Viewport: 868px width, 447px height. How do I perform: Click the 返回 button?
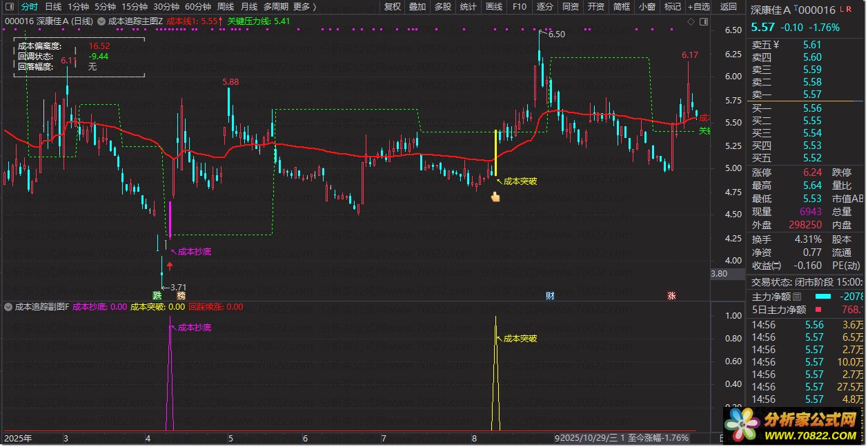click(x=728, y=7)
